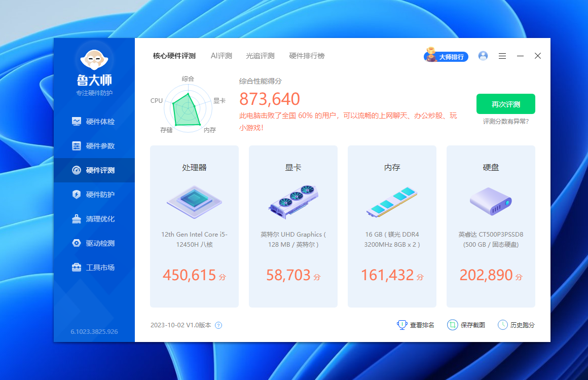Click the 英特尔 UHD Graphics description

[x=293, y=240]
